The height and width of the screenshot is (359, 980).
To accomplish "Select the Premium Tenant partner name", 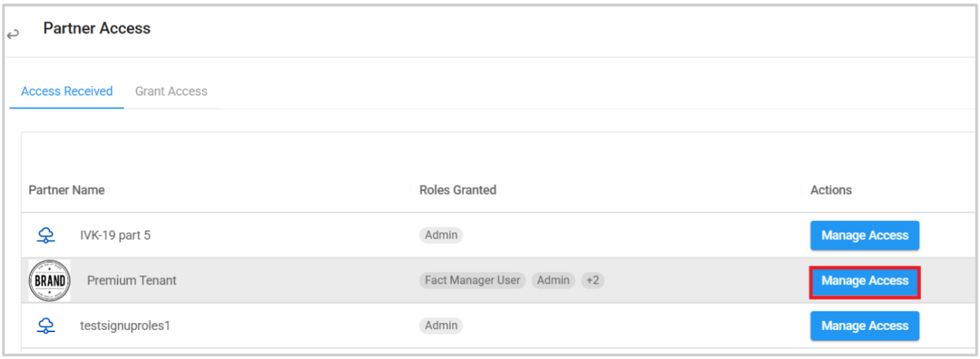I will tap(132, 281).
